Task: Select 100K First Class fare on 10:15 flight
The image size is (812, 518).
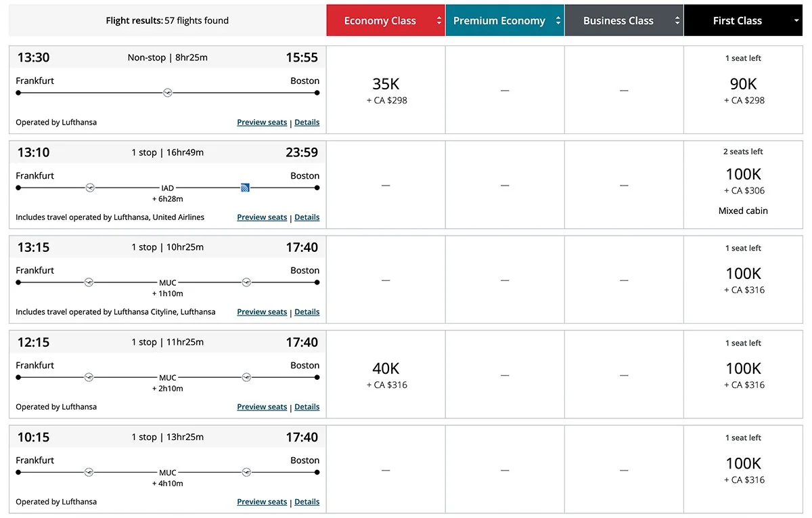Action: [743, 469]
